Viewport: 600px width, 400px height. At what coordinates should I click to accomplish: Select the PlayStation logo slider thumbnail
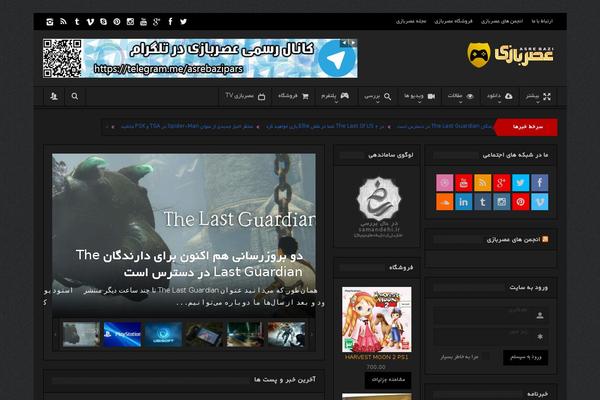point(122,334)
